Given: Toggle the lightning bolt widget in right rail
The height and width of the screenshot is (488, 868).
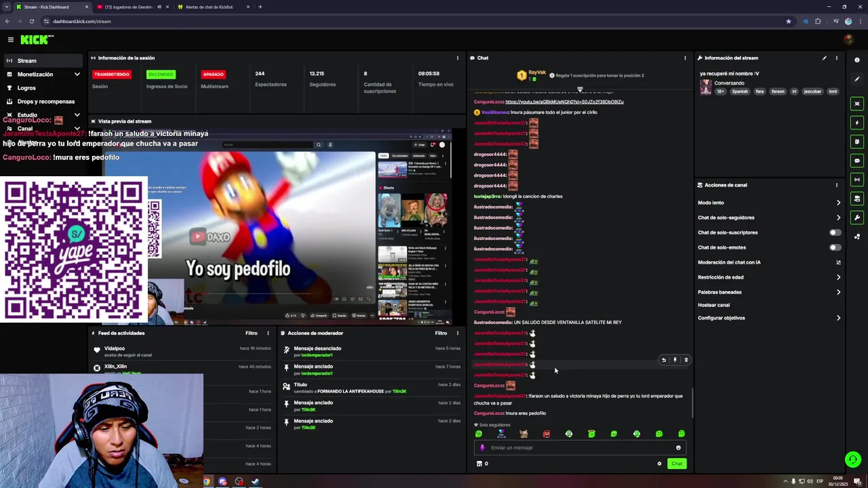Looking at the screenshot, I should point(857,123).
